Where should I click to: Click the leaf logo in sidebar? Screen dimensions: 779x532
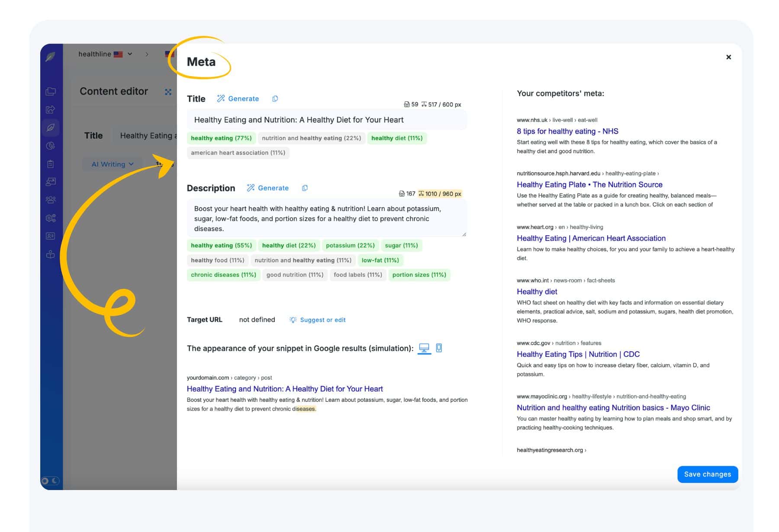point(51,56)
